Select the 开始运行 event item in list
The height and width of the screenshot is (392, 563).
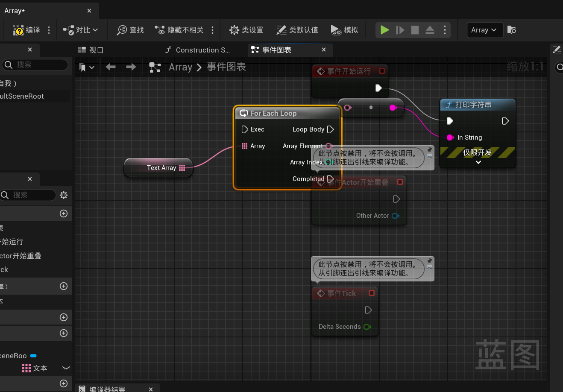(x=12, y=242)
